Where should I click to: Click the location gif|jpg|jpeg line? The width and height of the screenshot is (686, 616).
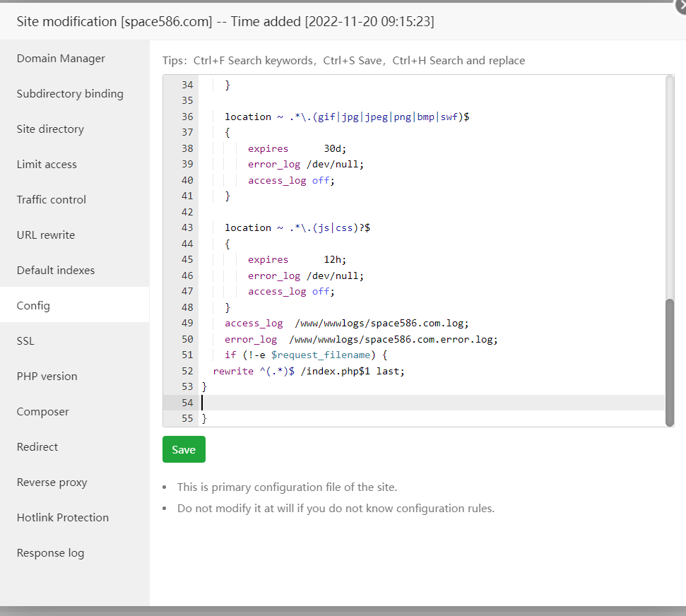pos(347,117)
